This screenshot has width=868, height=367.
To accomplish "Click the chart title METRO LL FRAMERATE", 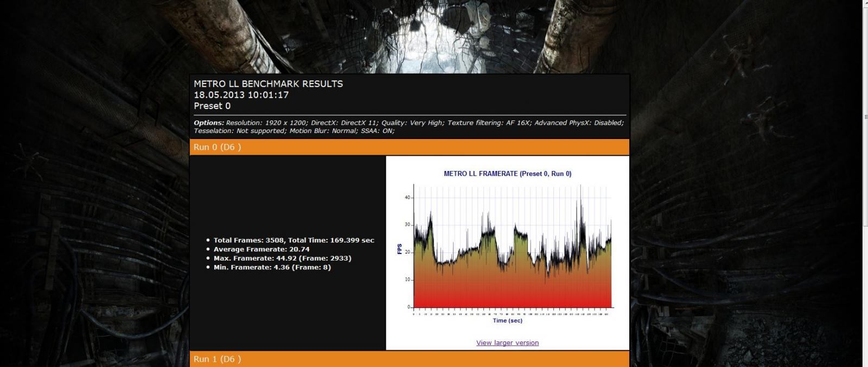I will coord(507,174).
